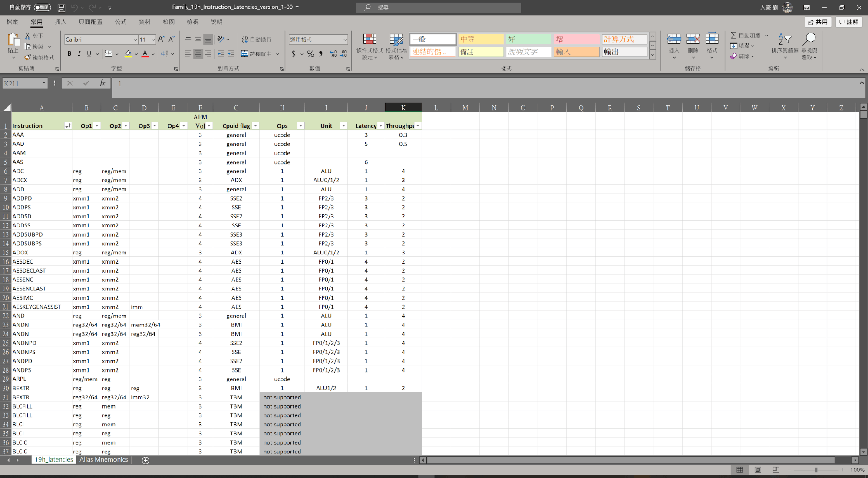Click the Format Painter brush icon
Viewport: 868px width, 478px height.
pyautogui.click(x=28, y=57)
